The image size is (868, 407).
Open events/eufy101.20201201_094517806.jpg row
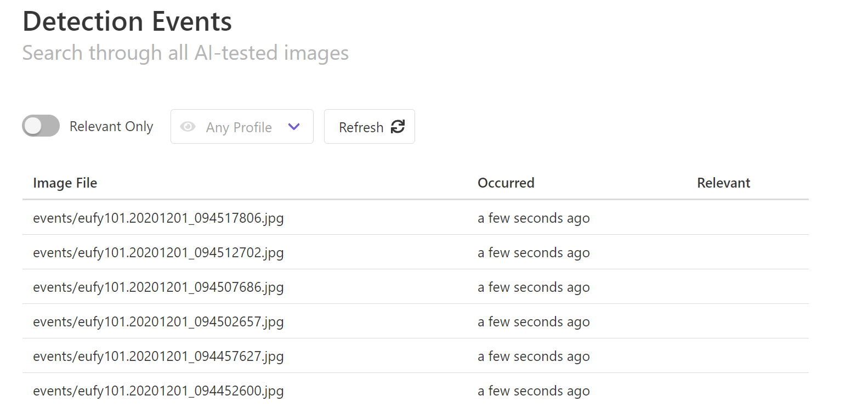tap(416, 218)
